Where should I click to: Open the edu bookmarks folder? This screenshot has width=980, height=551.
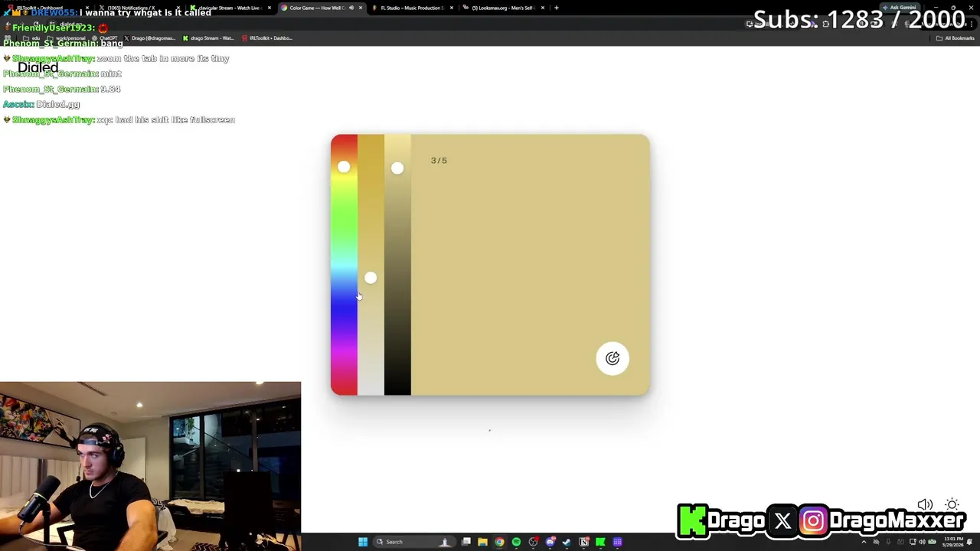[31, 37]
